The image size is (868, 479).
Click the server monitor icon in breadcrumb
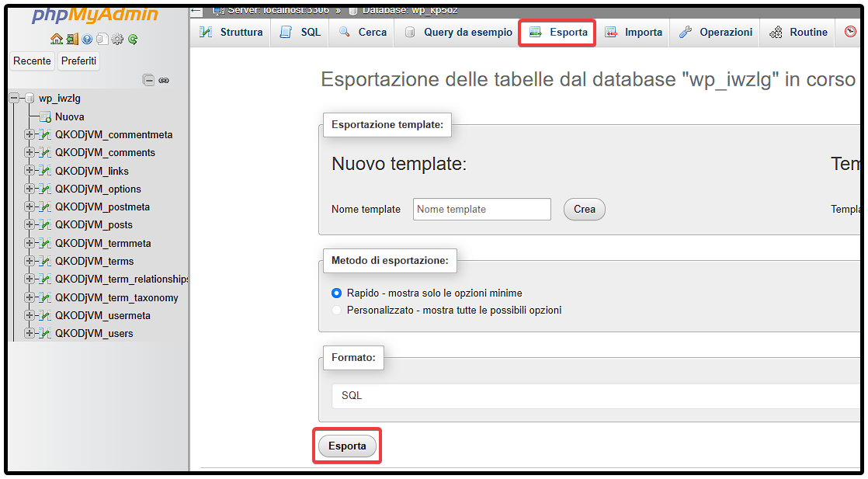(x=219, y=11)
